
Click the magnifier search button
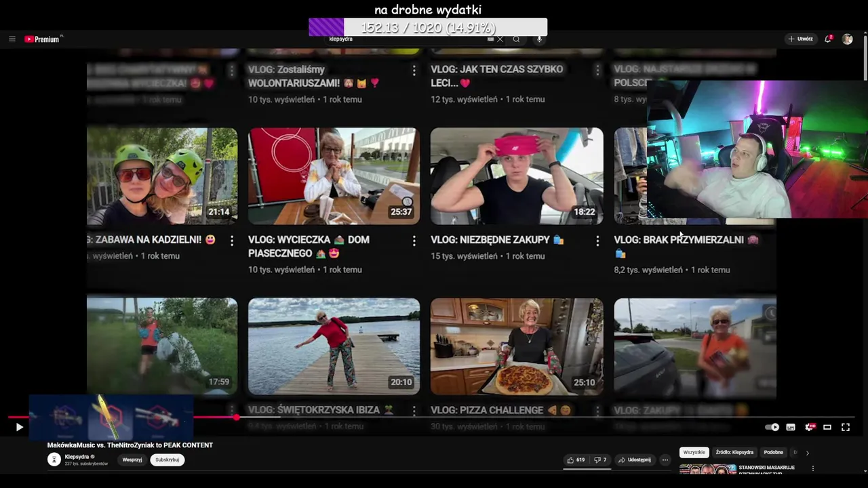[x=517, y=39]
